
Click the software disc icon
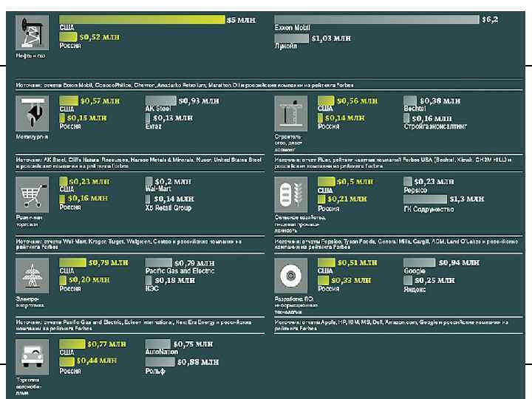click(x=291, y=276)
